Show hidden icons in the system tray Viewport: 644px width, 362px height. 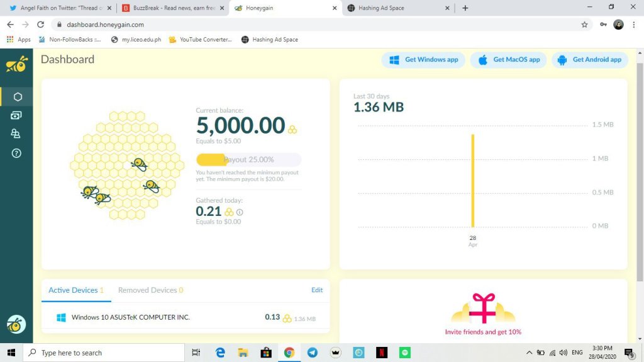529,353
